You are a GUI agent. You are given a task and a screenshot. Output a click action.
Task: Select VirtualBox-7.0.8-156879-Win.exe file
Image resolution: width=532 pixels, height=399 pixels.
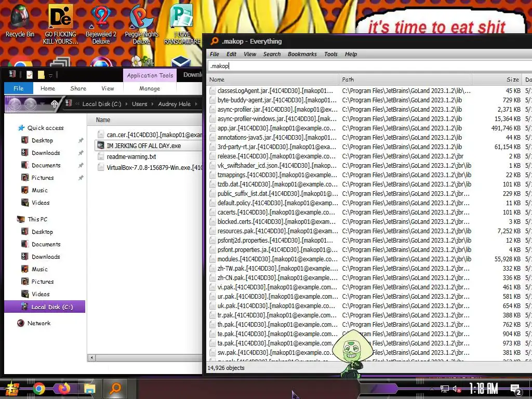[x=149, y=168]
